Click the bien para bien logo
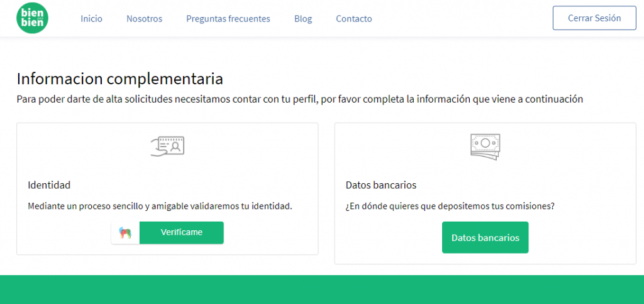 (33, 18)
